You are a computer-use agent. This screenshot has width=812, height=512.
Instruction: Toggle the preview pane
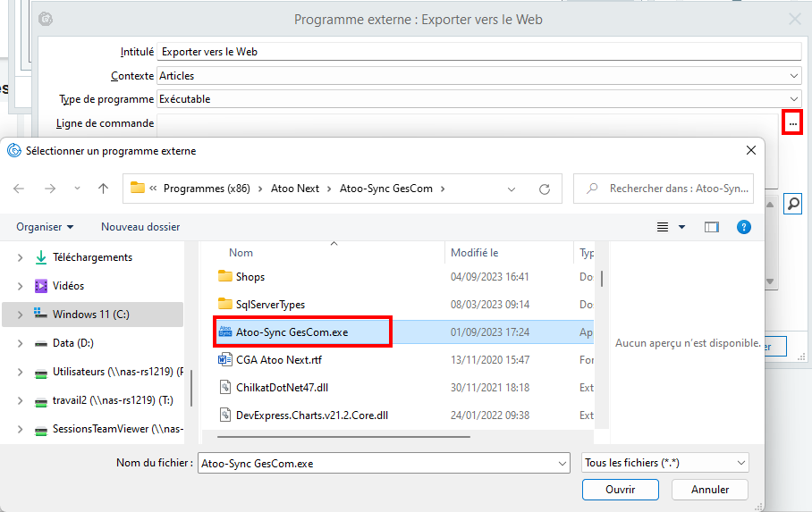pos(712,227)
